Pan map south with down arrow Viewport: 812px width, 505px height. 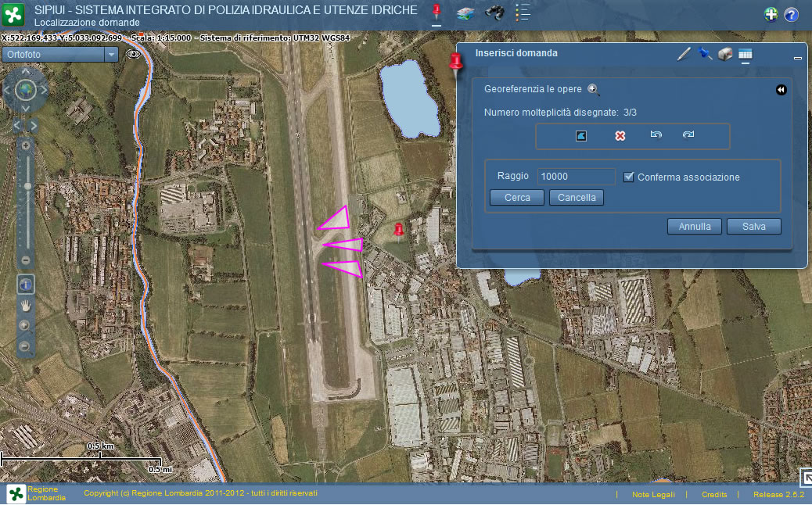[25, 108]
